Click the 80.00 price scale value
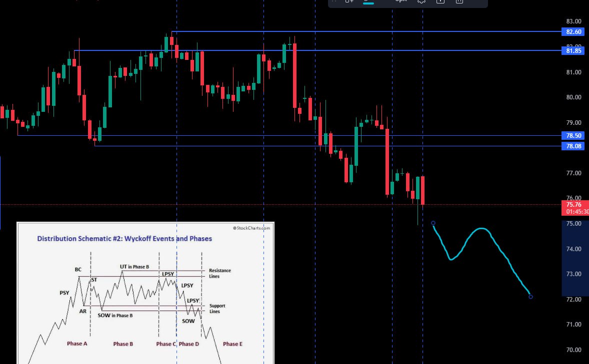The height and width of the screenshot is (364, 589). coord(573,97)
